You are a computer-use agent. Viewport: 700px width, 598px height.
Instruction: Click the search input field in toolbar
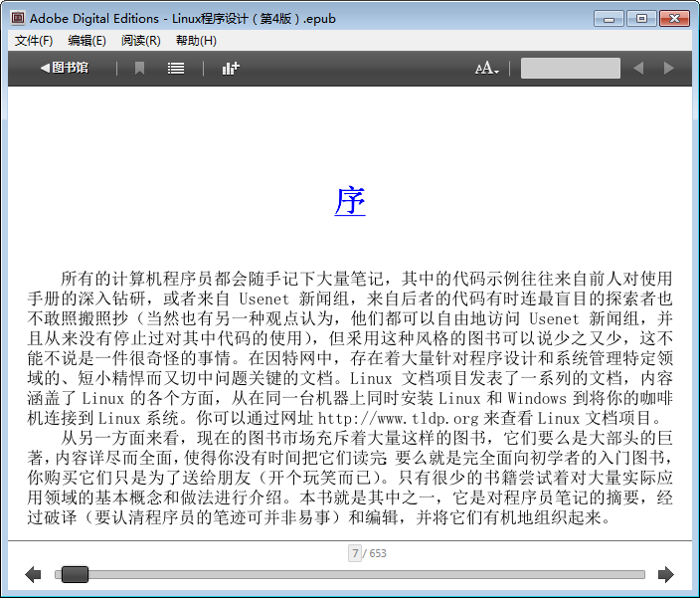pyautogui.click(x=570, y=69)
